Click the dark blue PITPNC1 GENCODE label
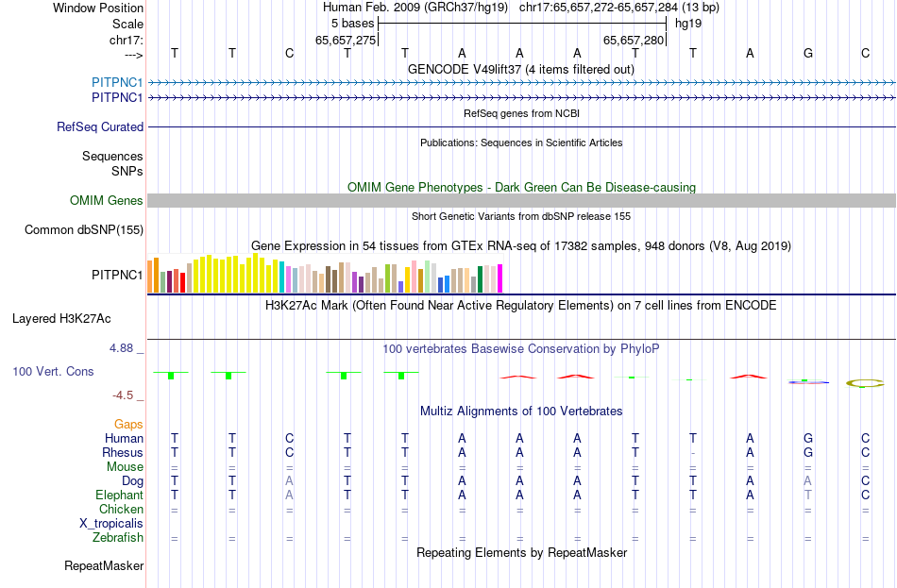 (x=117, y=98)
